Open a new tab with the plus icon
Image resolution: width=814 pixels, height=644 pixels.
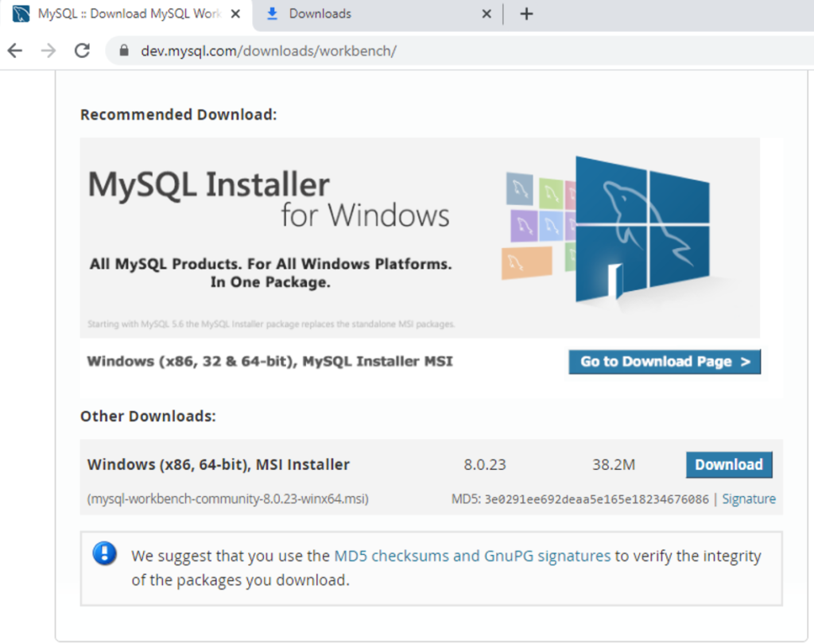tap(526, 14)
